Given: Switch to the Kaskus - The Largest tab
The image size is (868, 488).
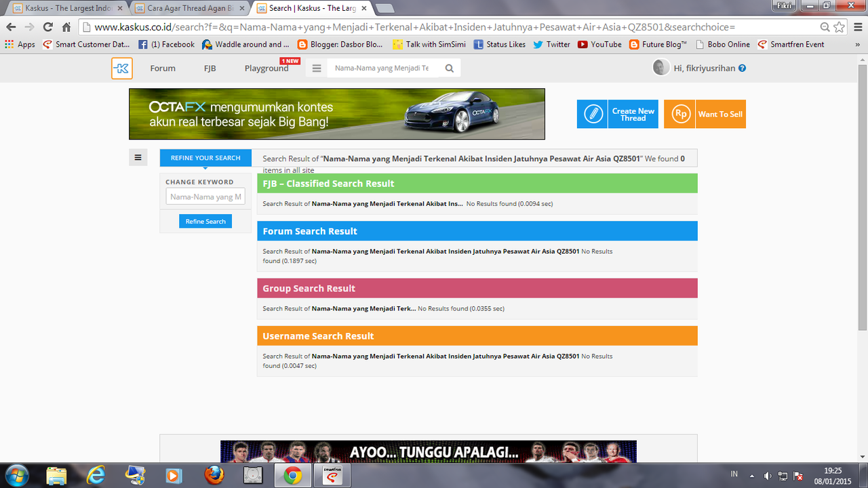Looking at the screenshot, I should coord(68,8).
